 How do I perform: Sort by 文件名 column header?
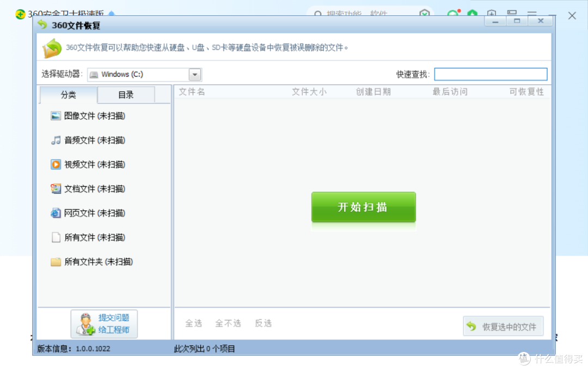(x=192, y=92)
